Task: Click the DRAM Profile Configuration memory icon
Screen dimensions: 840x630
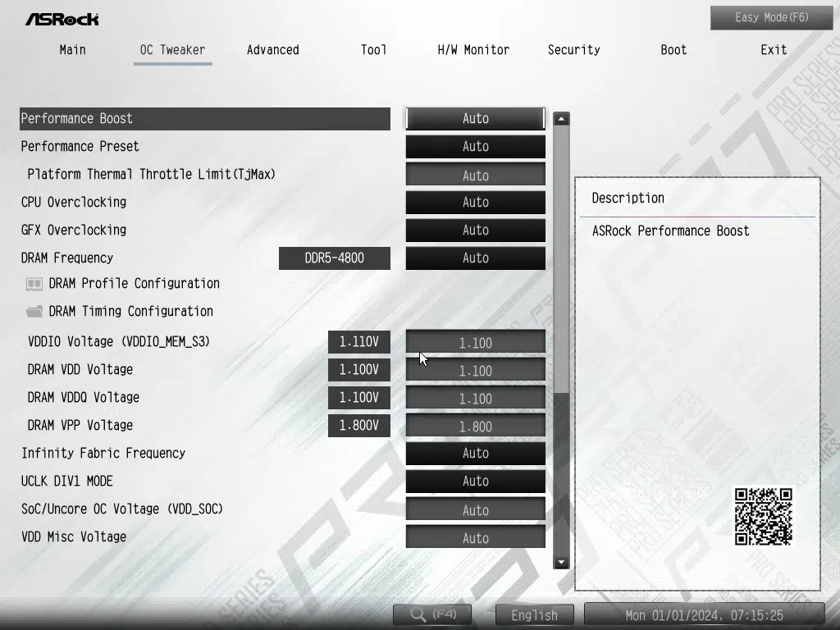Action: point(34,284)
